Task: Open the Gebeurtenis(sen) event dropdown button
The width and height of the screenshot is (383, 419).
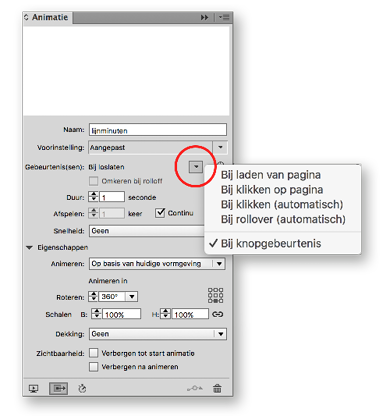Action: point(196,166)
